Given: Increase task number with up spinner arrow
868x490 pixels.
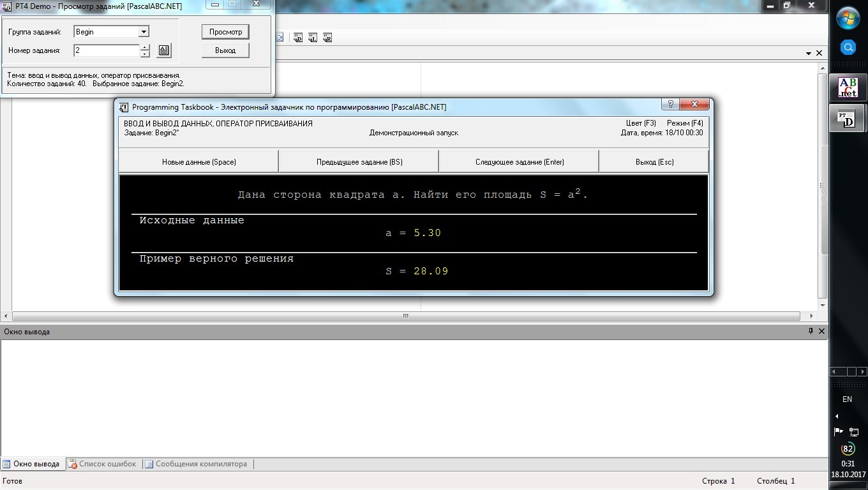Looking at the screenshot, I should 145,47.
